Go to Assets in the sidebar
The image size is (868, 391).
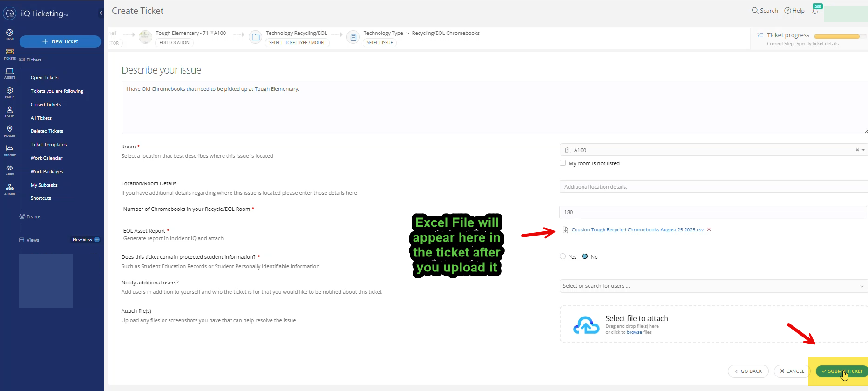pyautogui.click(x=9, y=73)
